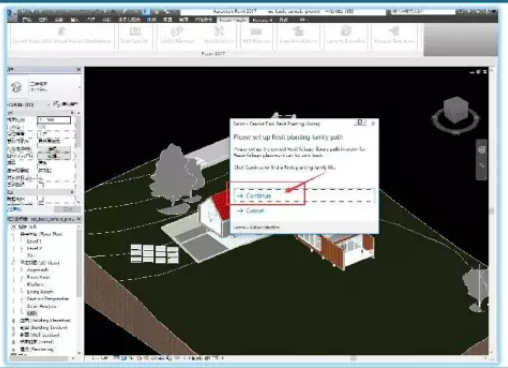508x368 pixels.
Task: Expand the Detail views node
Action: [14, 342]
